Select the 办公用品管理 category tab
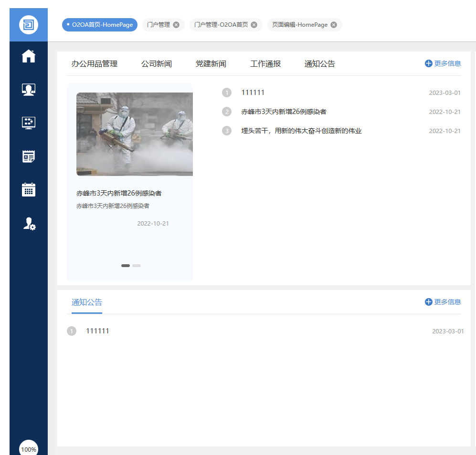This screenshot has width=476, height=455. click(x=95, y=64)
